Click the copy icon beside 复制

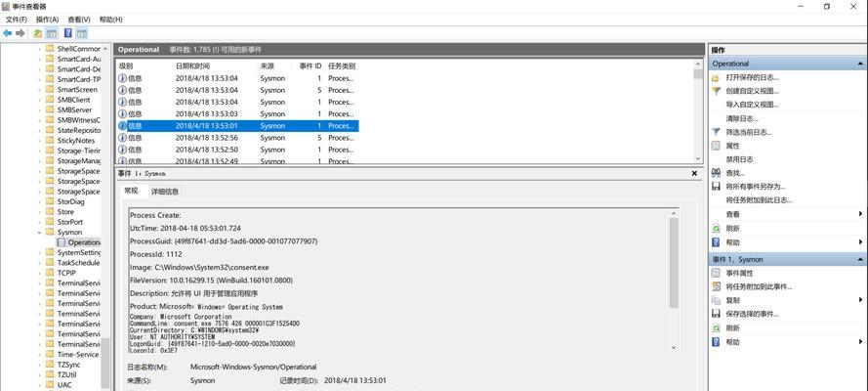point(716,300)
